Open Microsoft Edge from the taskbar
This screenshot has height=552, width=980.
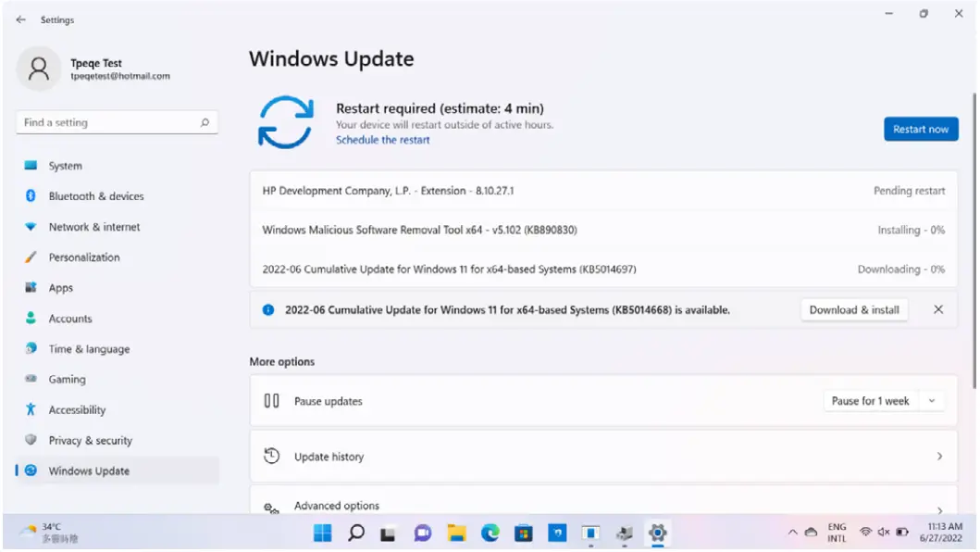coord(490,533)
